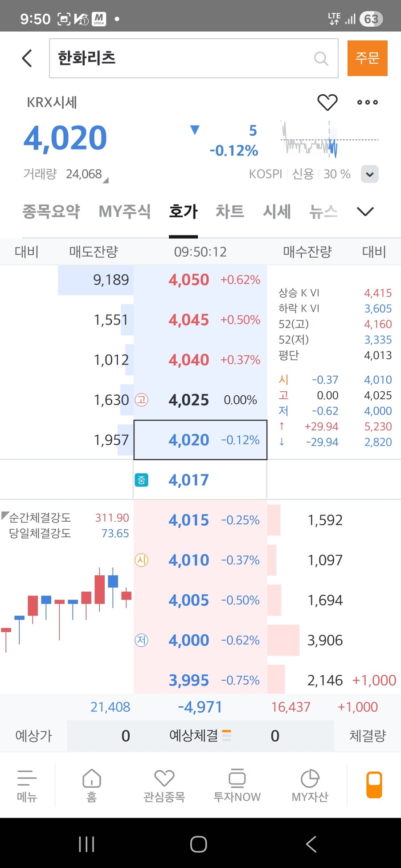Toggle the favorite heart for this stock
This screenshot has width=401, height=868.
click(x=328, y=102)
